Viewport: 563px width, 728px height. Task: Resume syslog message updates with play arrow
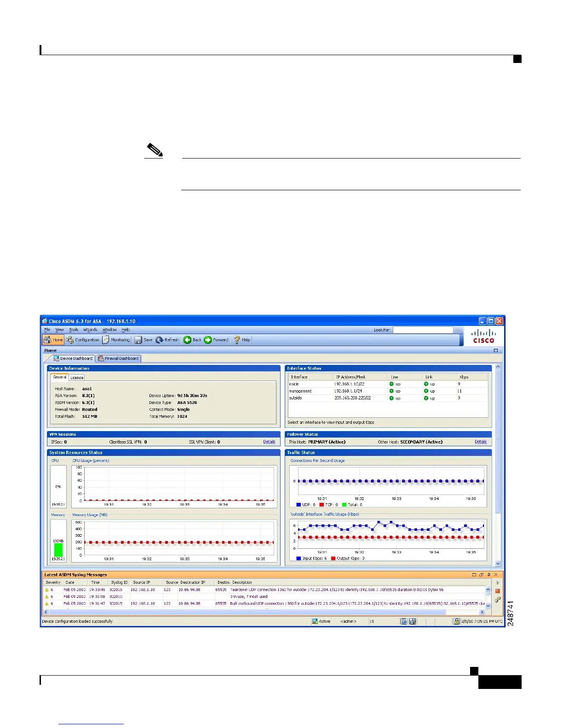(x=498, y=583)
